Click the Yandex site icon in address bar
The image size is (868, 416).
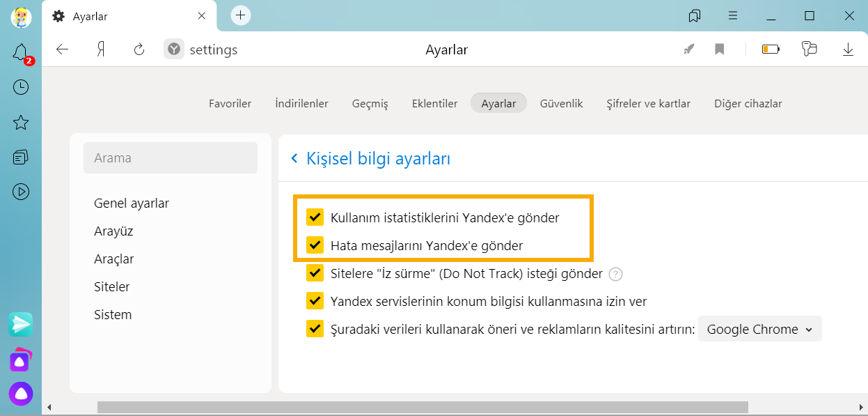173,49
